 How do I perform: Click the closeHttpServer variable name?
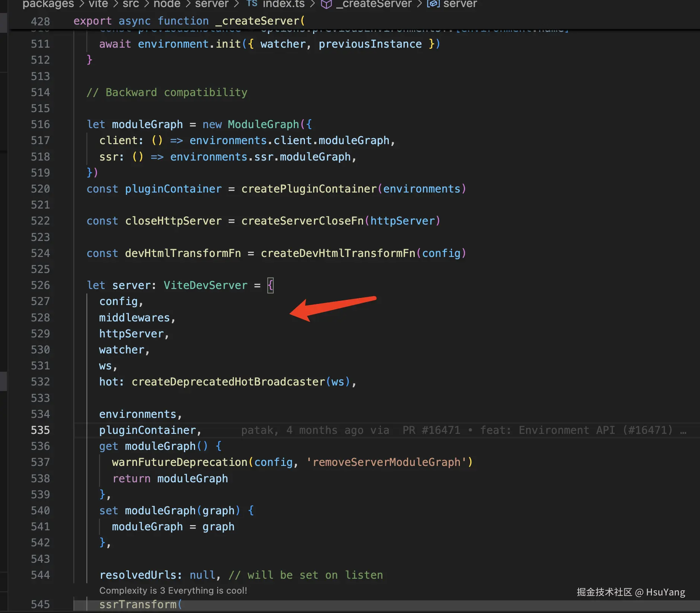pos(174,221)
